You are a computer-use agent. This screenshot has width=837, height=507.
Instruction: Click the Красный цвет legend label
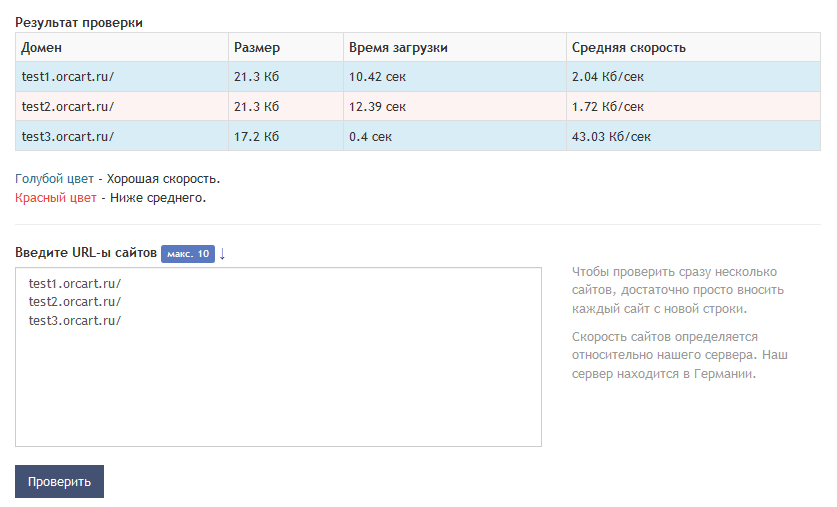point(56,198)
